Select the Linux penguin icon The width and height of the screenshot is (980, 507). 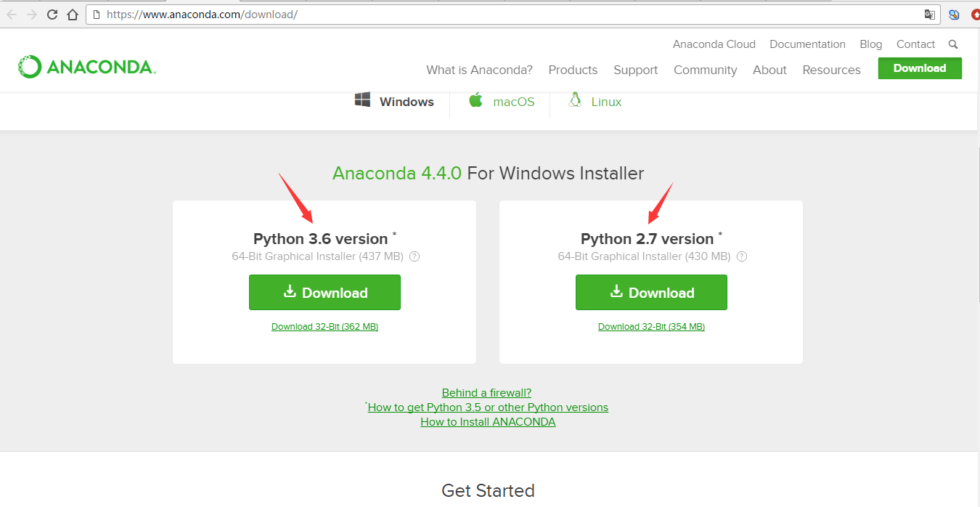tap(574, 100)
